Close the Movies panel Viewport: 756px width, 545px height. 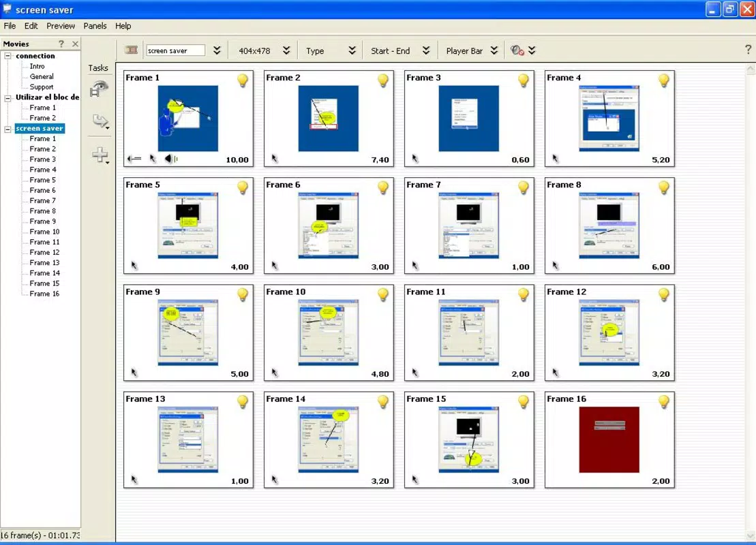click(75, 44)
